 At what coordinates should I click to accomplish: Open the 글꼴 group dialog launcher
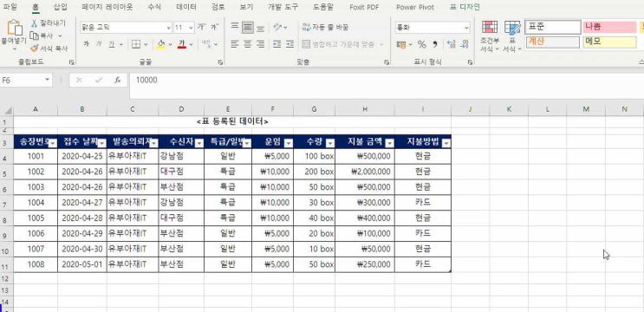click(220, 62)
